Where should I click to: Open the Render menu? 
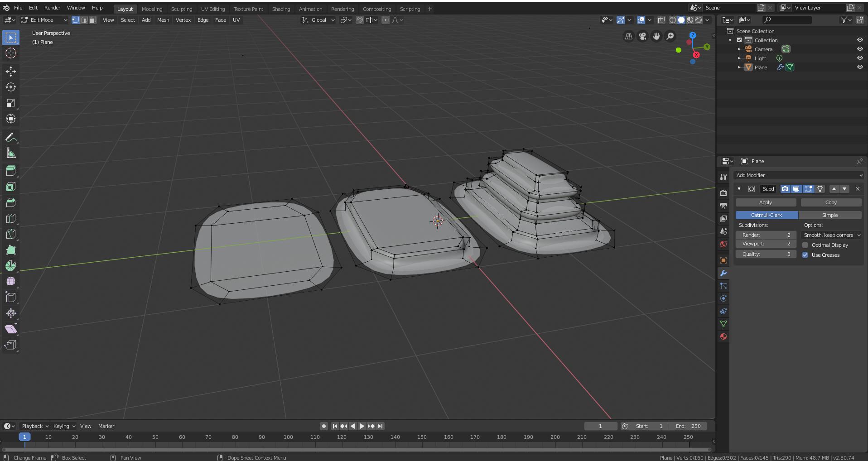pos(52,8)
